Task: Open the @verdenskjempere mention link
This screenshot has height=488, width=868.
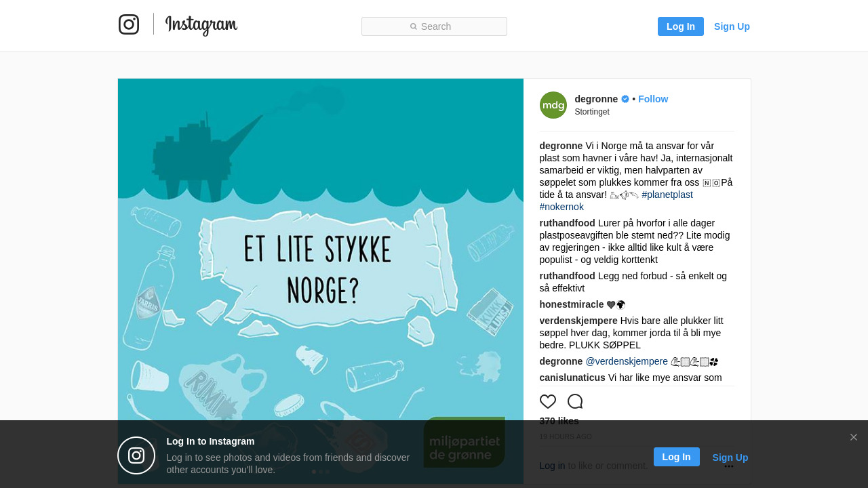Action: (x=627, y=361)
